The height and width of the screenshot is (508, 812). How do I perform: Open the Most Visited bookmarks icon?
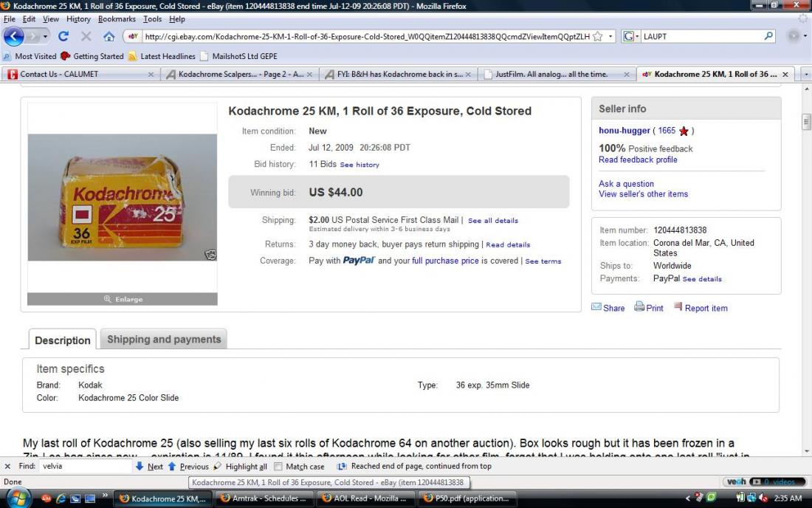[x=7, y=56]
